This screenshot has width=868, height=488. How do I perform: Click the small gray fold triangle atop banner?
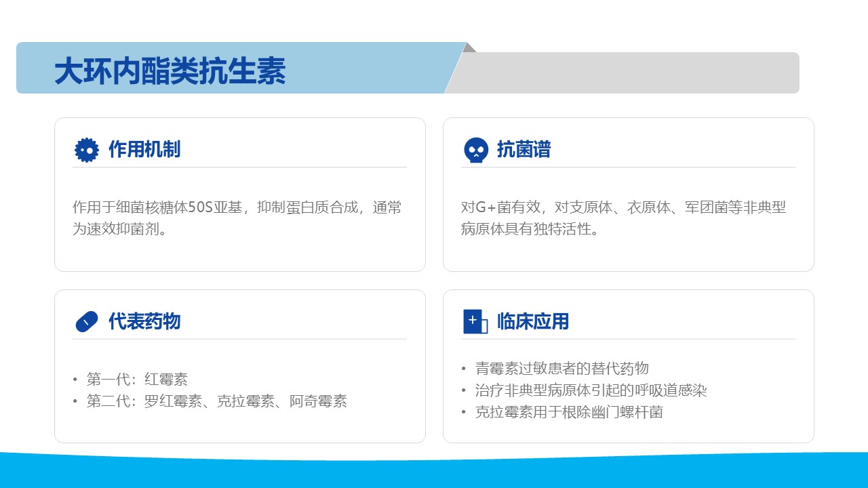click(x=469, y=47)
